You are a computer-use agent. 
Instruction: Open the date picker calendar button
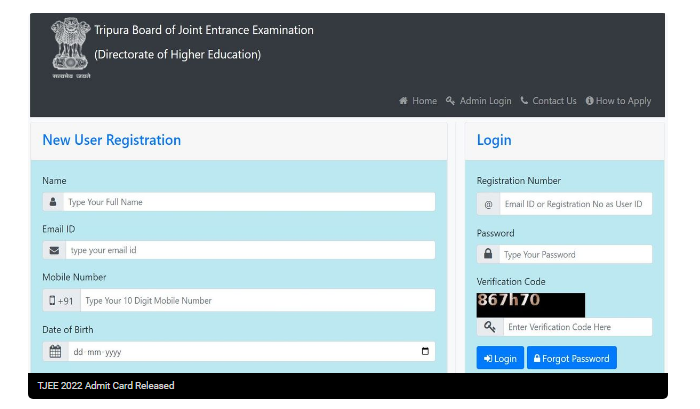[x=425, y=351]
